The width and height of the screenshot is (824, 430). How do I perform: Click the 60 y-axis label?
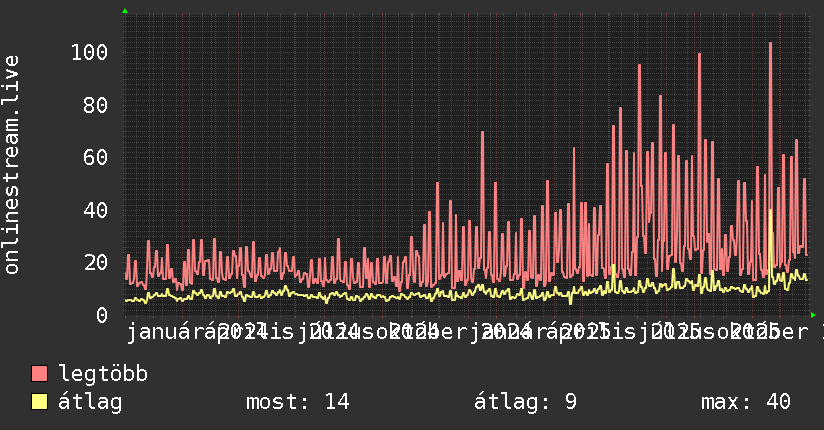(x=96, y=157)
